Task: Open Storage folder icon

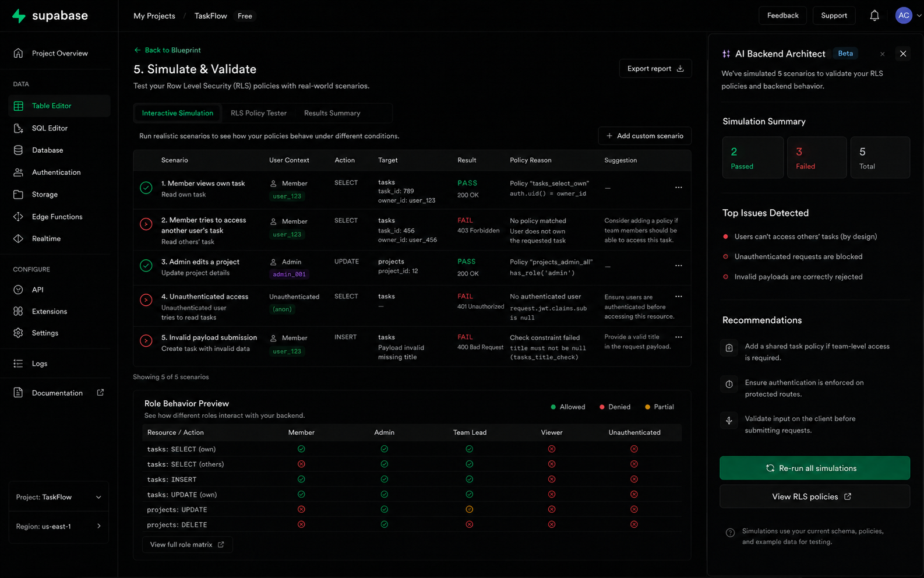Action: pyautogui.click(x=19, y=195)
